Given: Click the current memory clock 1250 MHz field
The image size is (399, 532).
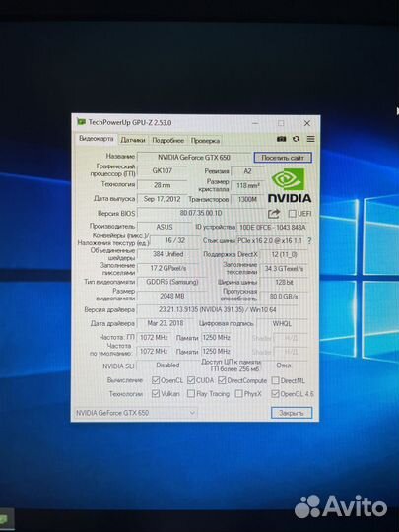Looking at the screenshot, I should coord(216,338).
